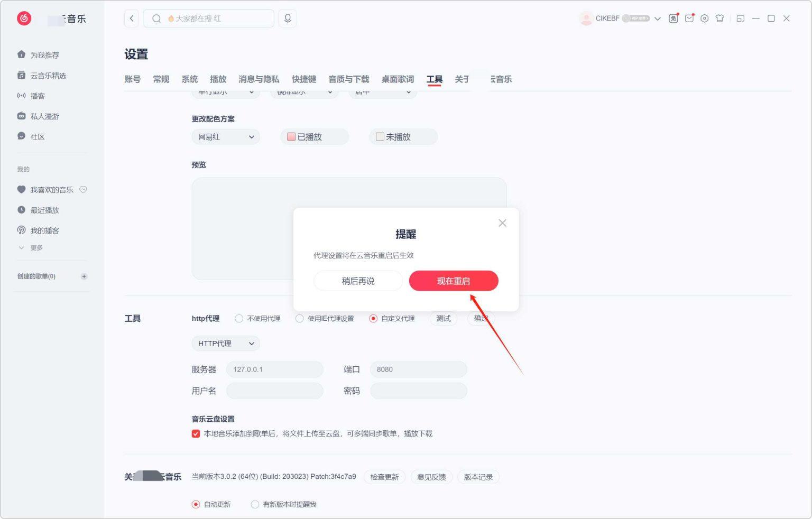Click the back arrow button
This screenshot has height=519, width=812.
[132, 18]
